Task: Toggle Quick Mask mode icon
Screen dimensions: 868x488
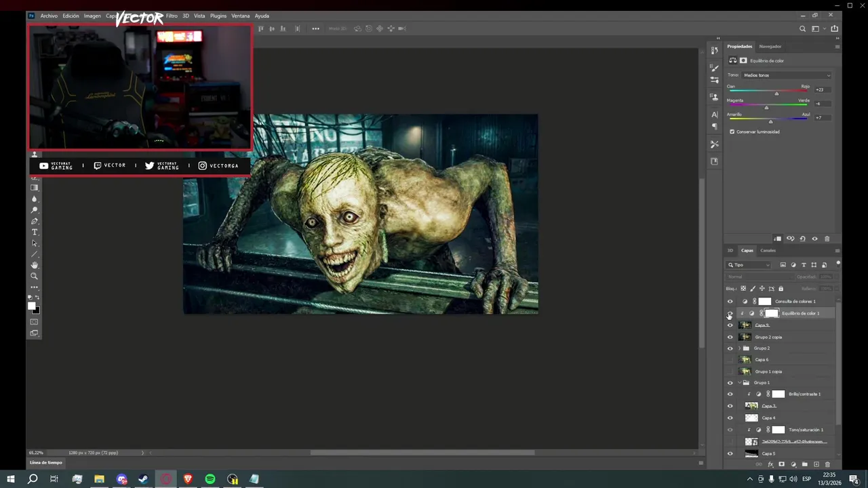Action: [x=35, y=322]
